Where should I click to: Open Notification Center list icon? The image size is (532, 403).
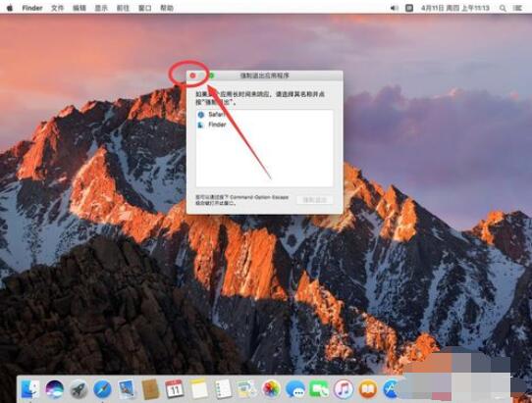click(517, 8)
